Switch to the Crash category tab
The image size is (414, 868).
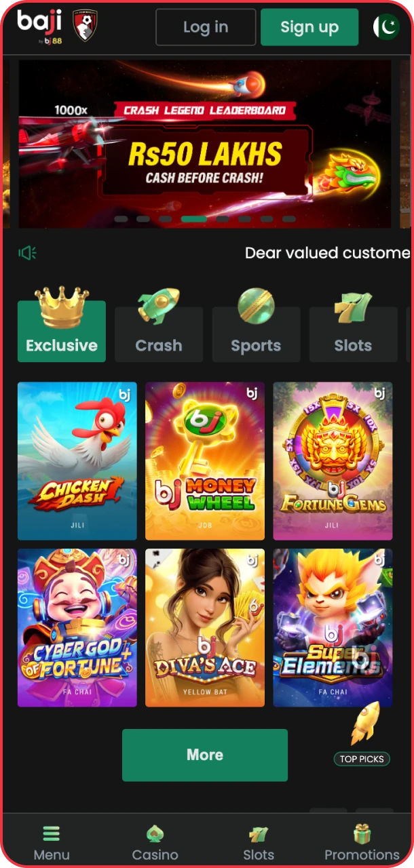(x=159, y=334)
